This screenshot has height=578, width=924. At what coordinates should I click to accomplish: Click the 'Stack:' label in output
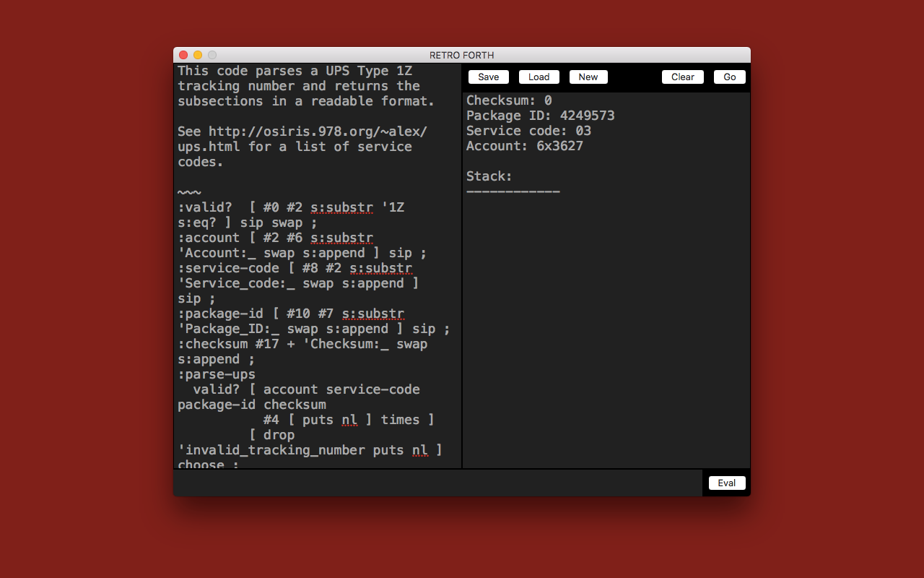[489, 176]
